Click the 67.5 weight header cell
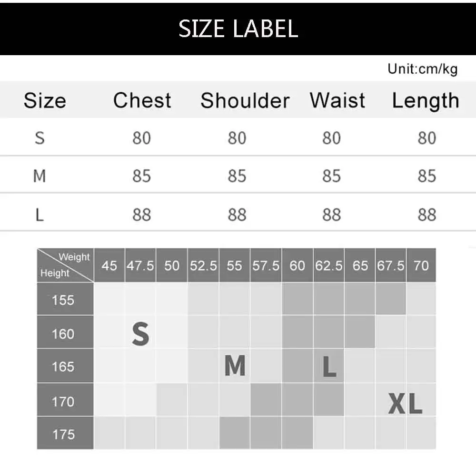 [x=391, y=265]
